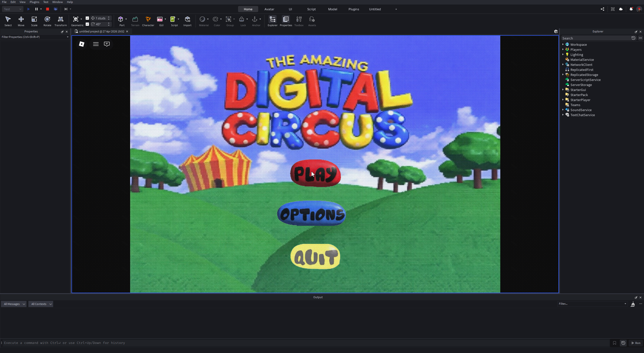Toggle the Properties panel button

coord(286,21)
